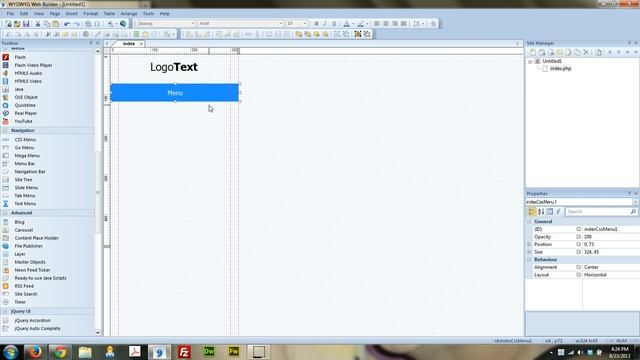This screenshot has height=360, width=640.
Task: Click the Properties events lightning icon
Action: [x=558, y=211]
